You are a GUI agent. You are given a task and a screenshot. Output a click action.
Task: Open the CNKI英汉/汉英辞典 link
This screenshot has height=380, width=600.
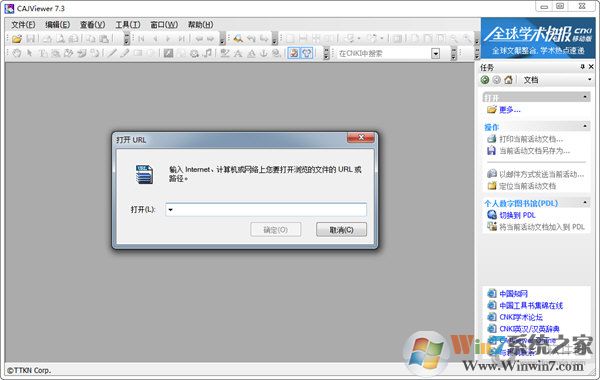tap(529, 329)
